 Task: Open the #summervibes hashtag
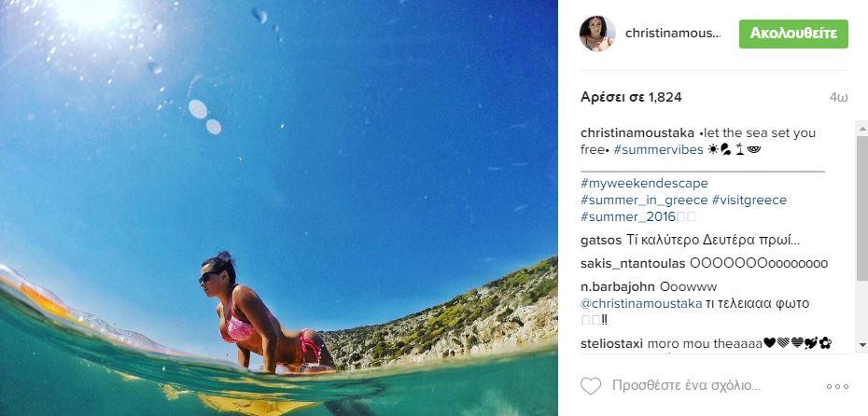(658, 149)
